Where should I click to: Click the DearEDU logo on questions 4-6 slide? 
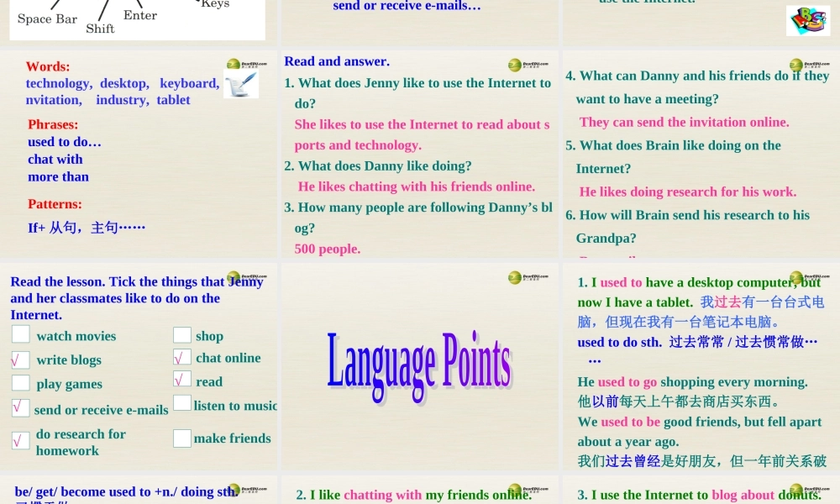pyautogui.click(x=795, y=63)
